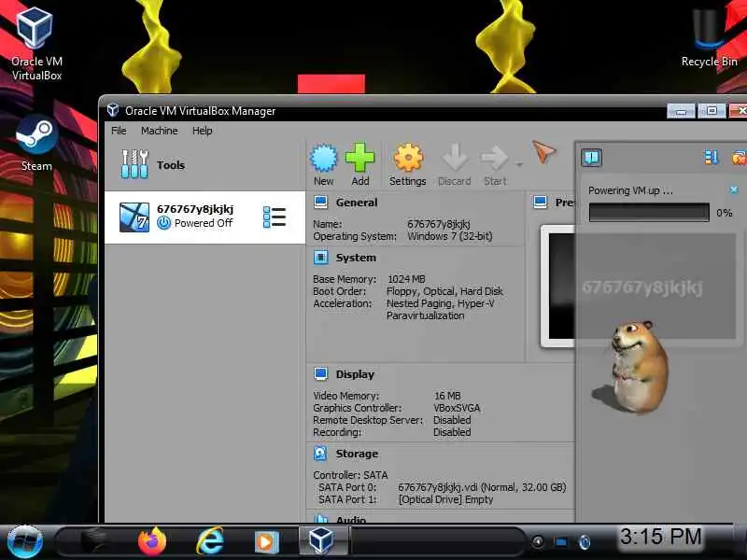
Task: Switch to the VirtualBox taskbar button
Action: (322, 540)
